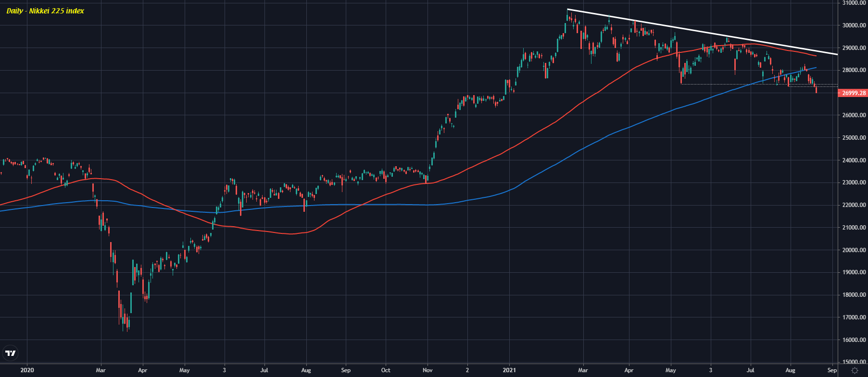Image resolution: width=868 pixels, height=377 pixels.
Task: Click the TradingView logo icon
Action: click(11, 353)
